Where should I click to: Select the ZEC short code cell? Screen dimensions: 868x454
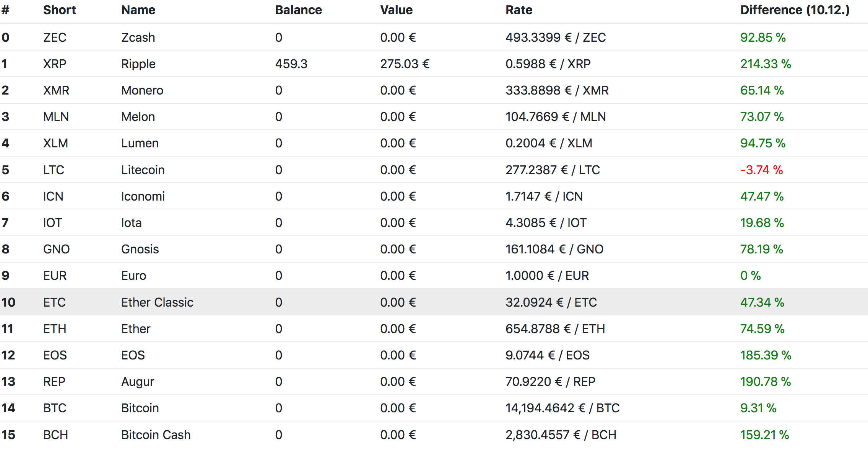(x=55, y=38)
